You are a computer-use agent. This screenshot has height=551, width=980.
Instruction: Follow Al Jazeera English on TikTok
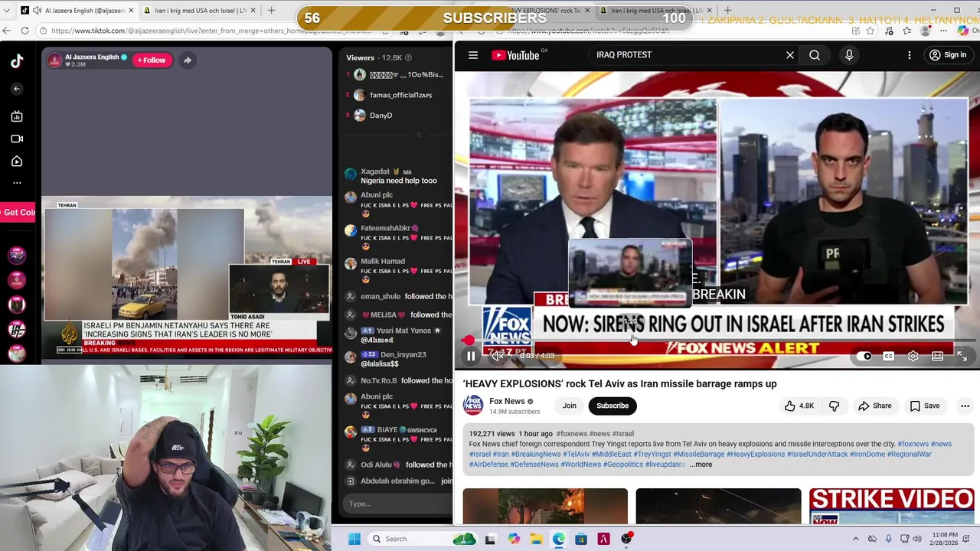tap(152, 60)
